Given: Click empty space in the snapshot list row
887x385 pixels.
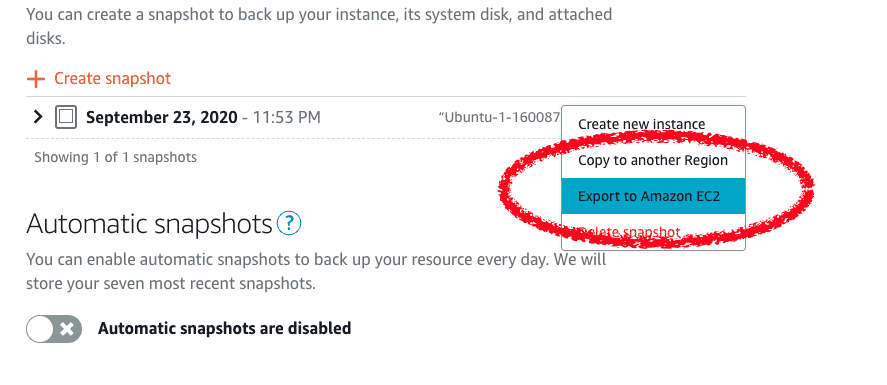Looking at the screenshot, I should [x=379, y=118].
